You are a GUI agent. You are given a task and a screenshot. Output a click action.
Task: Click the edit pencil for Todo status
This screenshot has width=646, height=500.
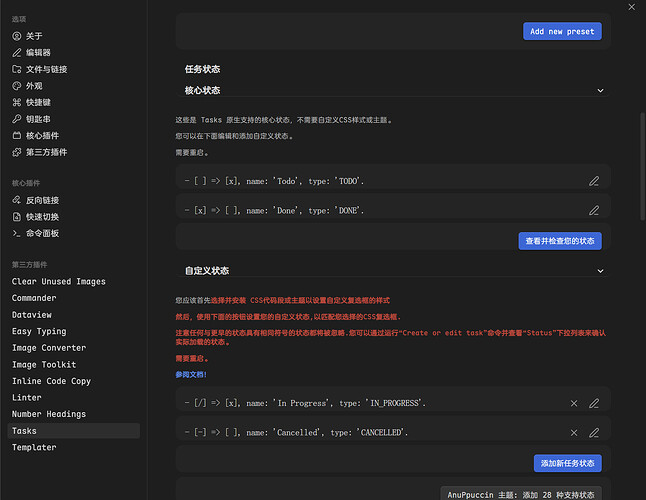(594, 181)
